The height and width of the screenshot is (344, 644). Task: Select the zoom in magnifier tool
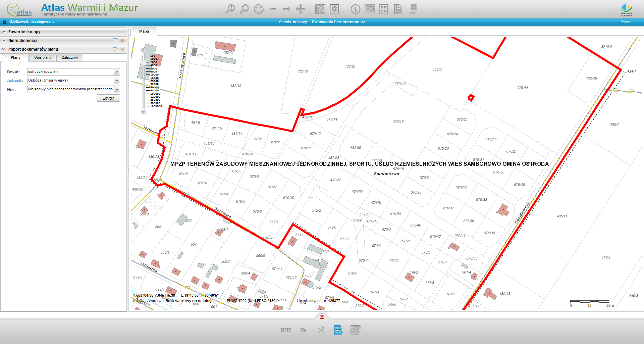[230, 9]
